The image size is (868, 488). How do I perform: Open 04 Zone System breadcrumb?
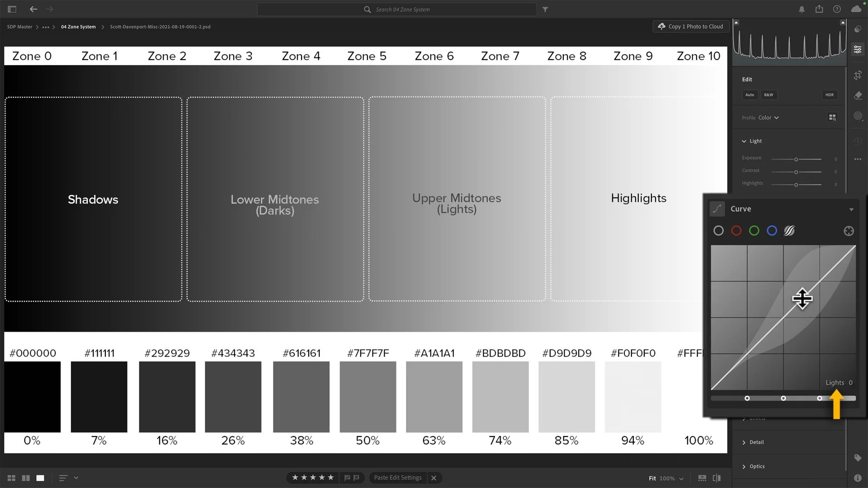tap(78, 27)
